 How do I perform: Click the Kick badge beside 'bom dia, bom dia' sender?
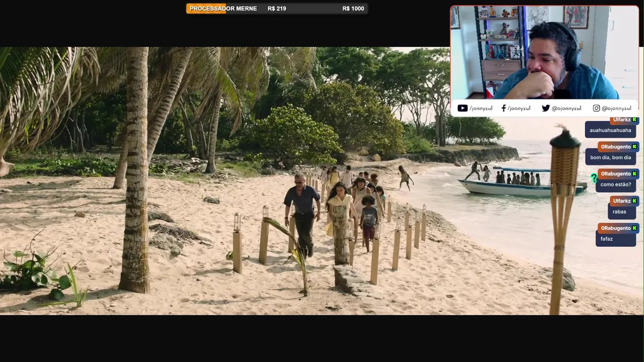(634, 147)
